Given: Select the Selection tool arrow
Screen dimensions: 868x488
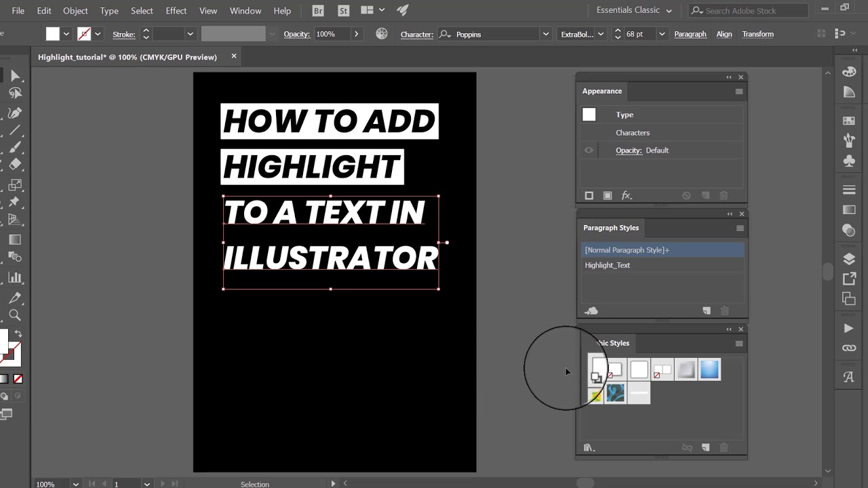Looking at the screenshot, I should pos(15,76).
